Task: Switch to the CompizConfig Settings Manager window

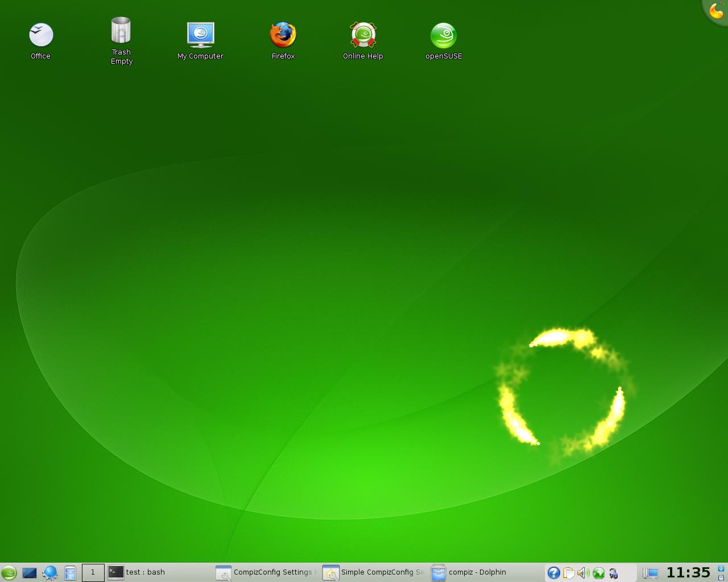Action: (266, 572)
